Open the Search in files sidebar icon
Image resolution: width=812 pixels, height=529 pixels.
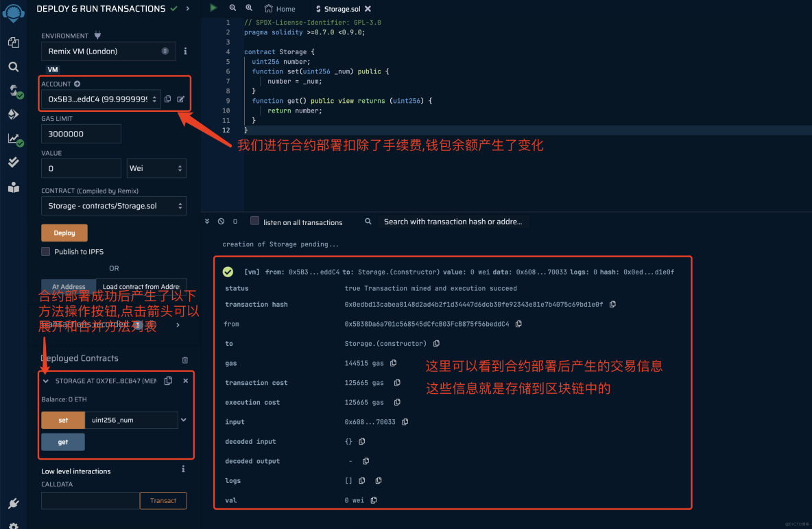[x=14, y=67]
